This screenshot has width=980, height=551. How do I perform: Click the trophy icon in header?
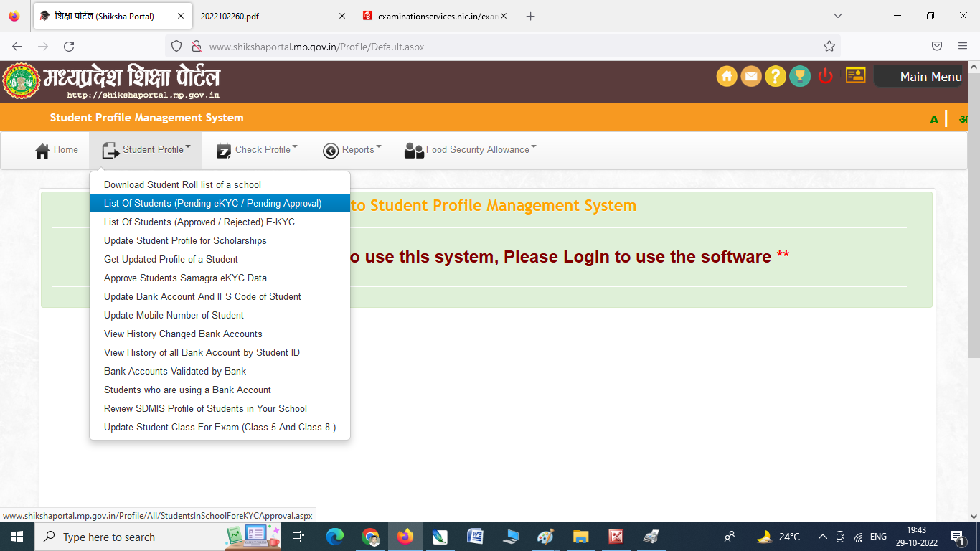tap(800, 76)
